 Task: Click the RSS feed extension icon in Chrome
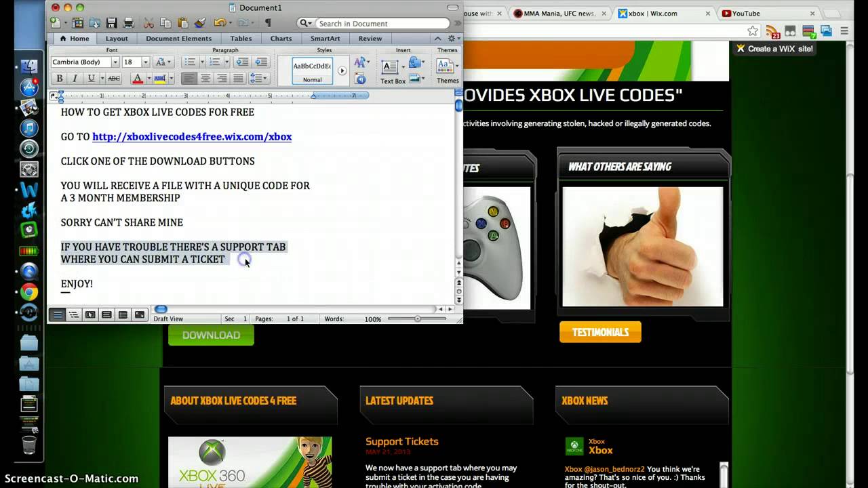coord(772,31)
